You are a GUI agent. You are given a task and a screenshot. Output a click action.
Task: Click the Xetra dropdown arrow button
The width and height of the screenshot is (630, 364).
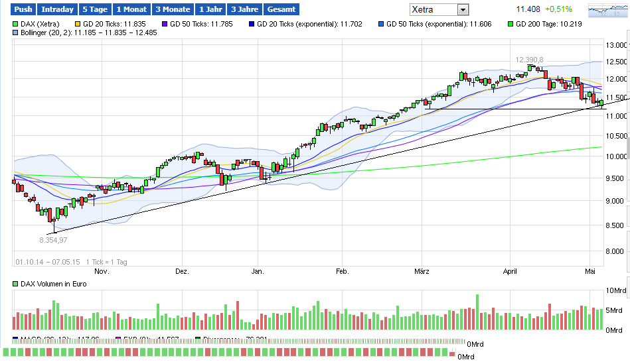(x=463, y=10)
